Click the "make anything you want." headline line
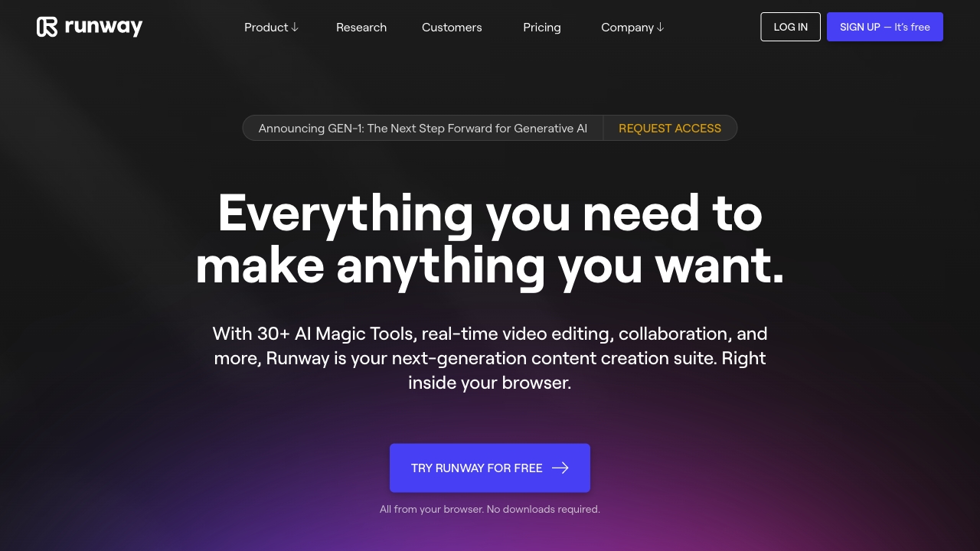 (490, 265)
